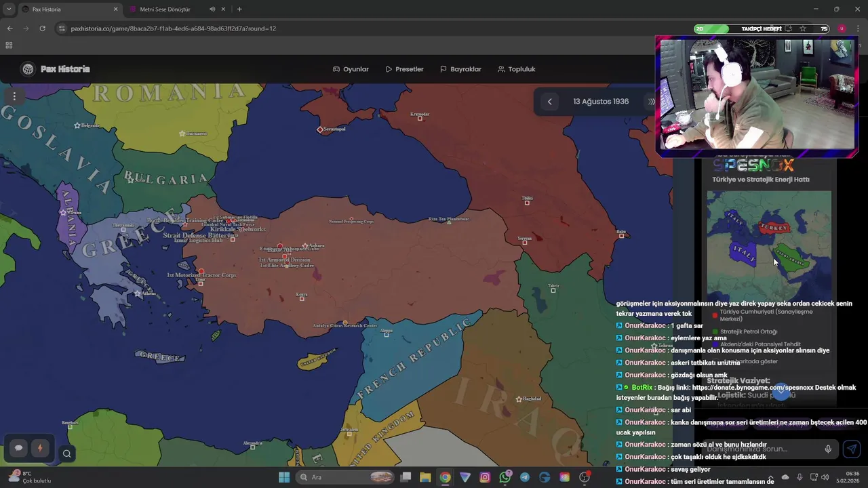Screen dimensions: 868x488
Task: Click the browser address bar URL
Action: tap(173, 28)
